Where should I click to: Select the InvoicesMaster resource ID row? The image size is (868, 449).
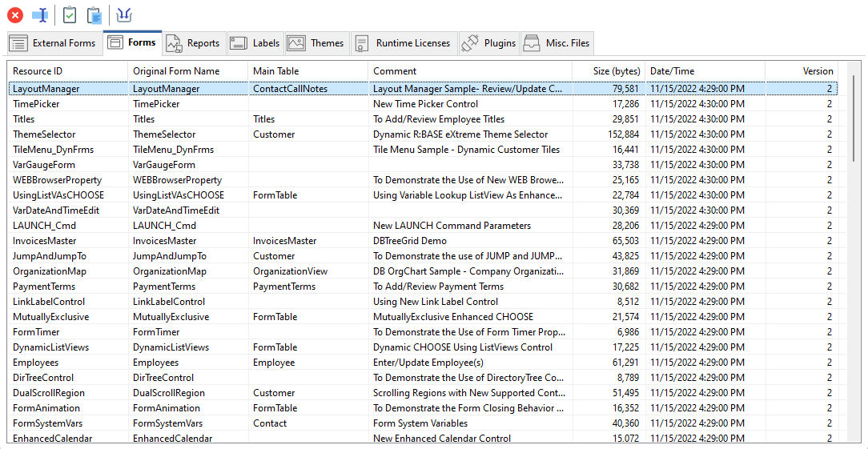(423, 241)
